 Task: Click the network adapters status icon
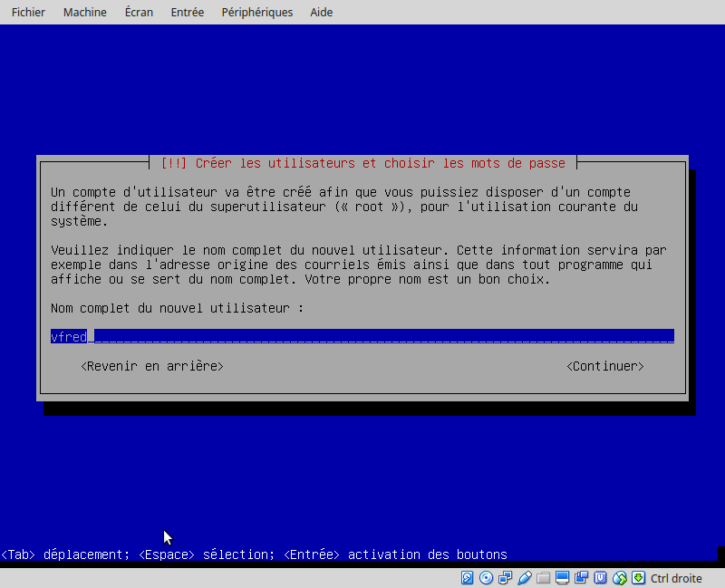(x=506, y=578)
